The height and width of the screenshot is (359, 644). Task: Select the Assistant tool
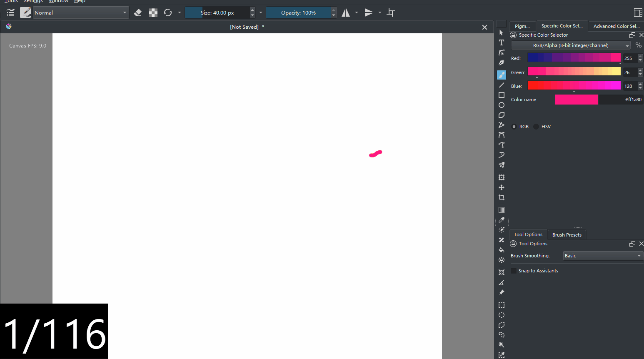502,272
